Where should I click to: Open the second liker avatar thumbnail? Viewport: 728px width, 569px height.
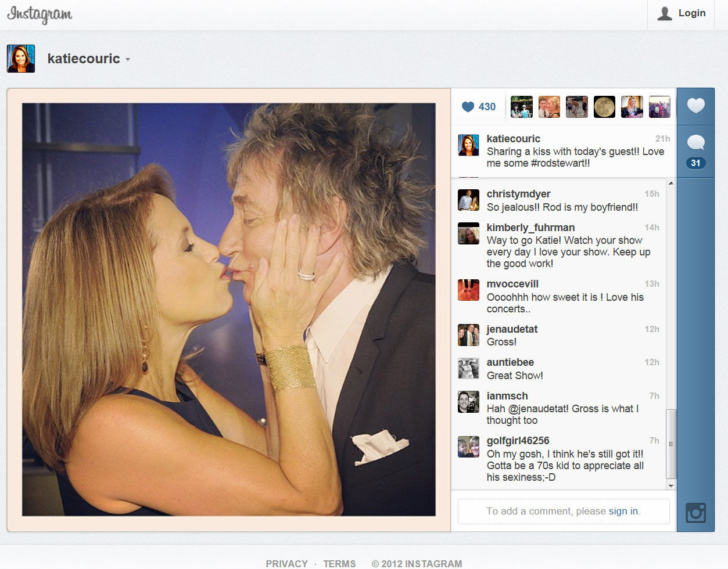[x=549, y=107]
